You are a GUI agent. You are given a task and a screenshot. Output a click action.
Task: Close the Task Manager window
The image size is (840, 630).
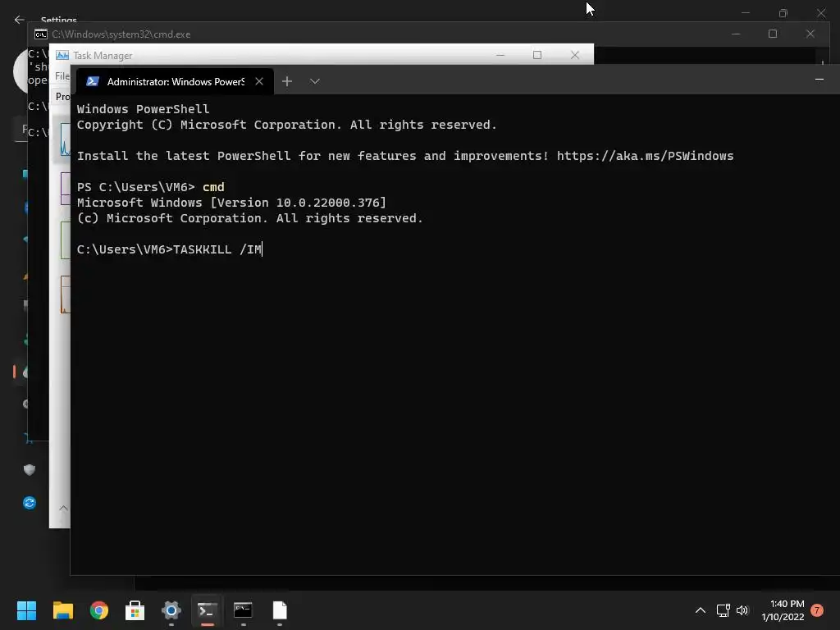[x=575, y=55]
